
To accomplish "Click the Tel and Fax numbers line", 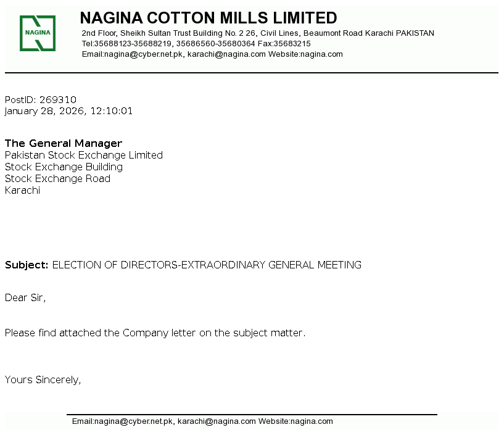I will click(x=196, y=44).
